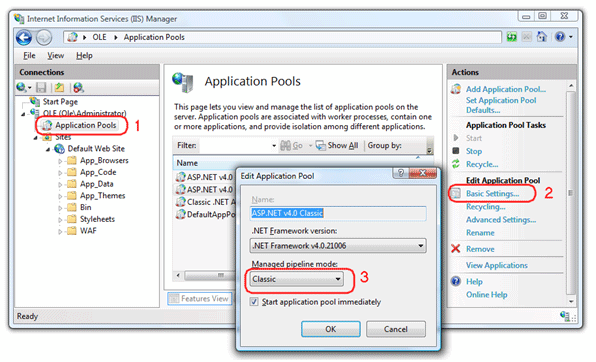Click the Stop square icon in Actions
This screenshot has height=362, width=596.
point(456,151)
